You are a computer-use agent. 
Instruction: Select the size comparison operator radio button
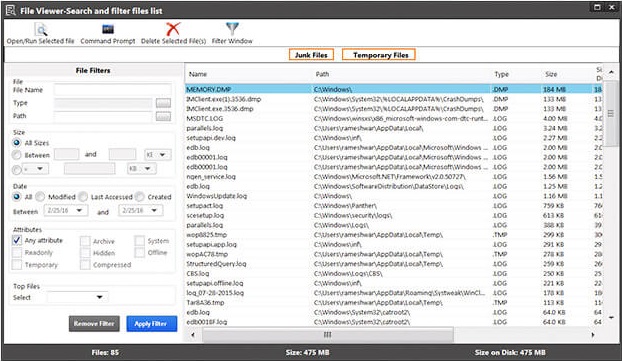[17, 170]
